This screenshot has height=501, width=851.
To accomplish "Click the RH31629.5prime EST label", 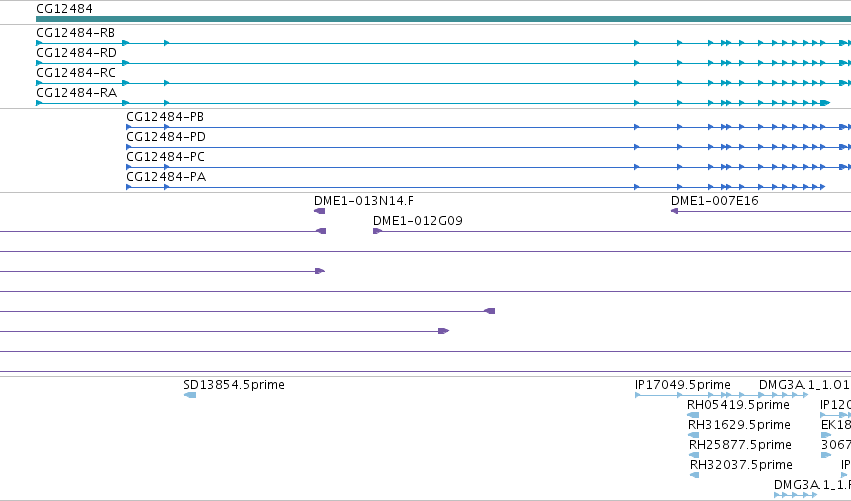I will [739, 425].
